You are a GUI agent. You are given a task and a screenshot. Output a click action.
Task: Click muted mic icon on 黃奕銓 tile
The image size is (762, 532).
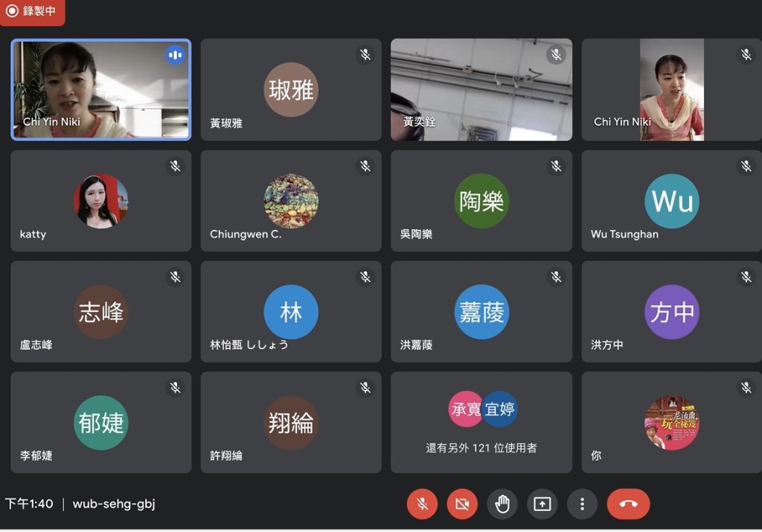point(556,55)
